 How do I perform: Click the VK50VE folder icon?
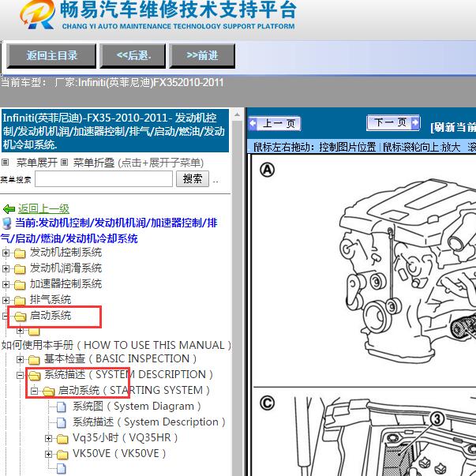pos(62,455)
